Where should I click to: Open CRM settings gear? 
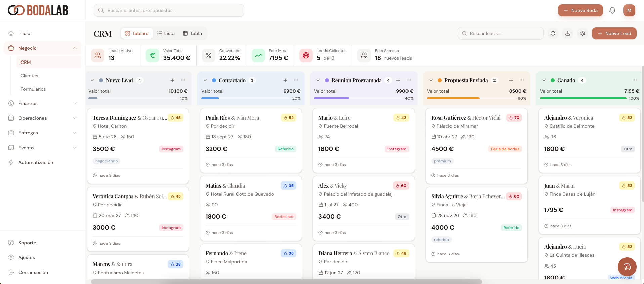point(583,33)
